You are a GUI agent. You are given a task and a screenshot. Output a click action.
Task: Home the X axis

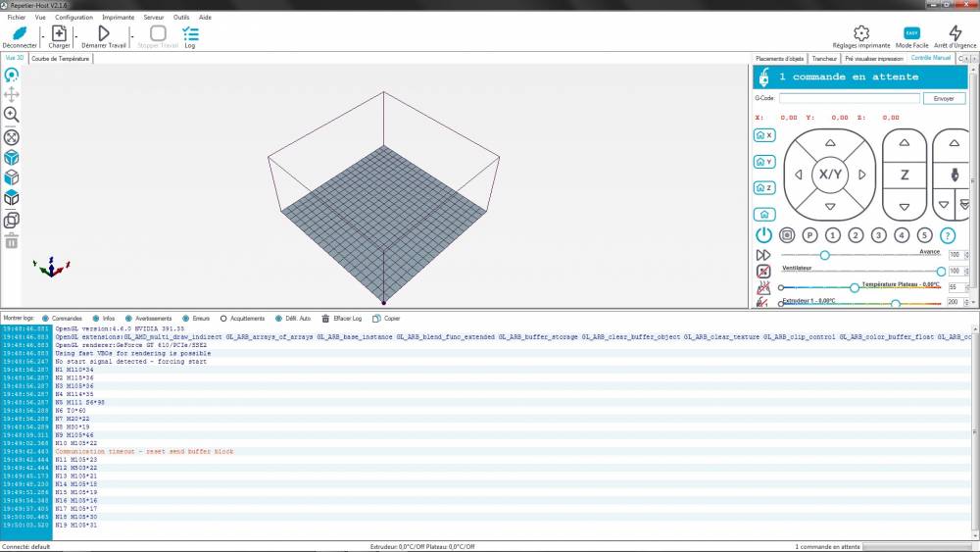tap(764, 135)
